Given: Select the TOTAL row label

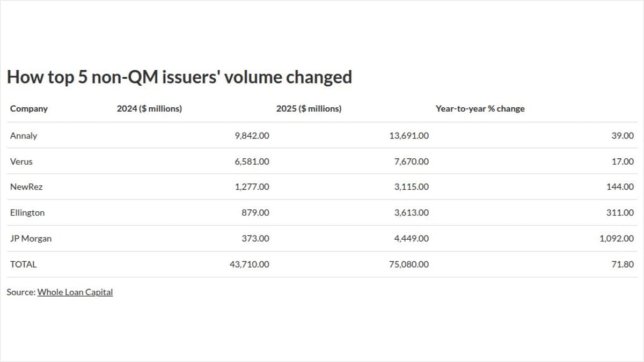Looking at the screenshot, I should coord(24,264).
